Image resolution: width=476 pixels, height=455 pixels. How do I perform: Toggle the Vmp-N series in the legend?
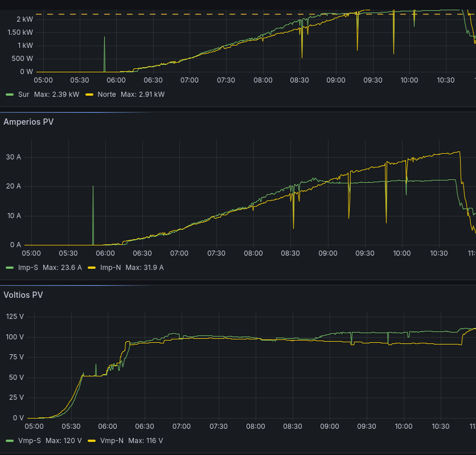[112, 440]
